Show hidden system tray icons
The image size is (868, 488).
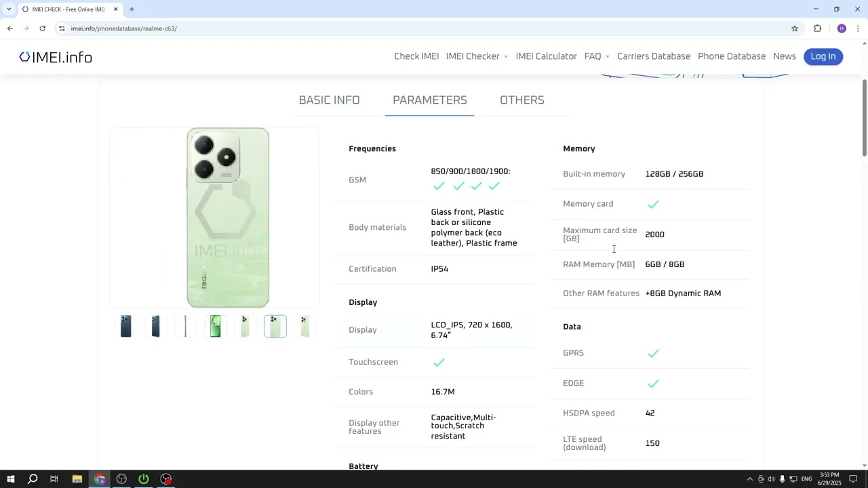point(749,479)
